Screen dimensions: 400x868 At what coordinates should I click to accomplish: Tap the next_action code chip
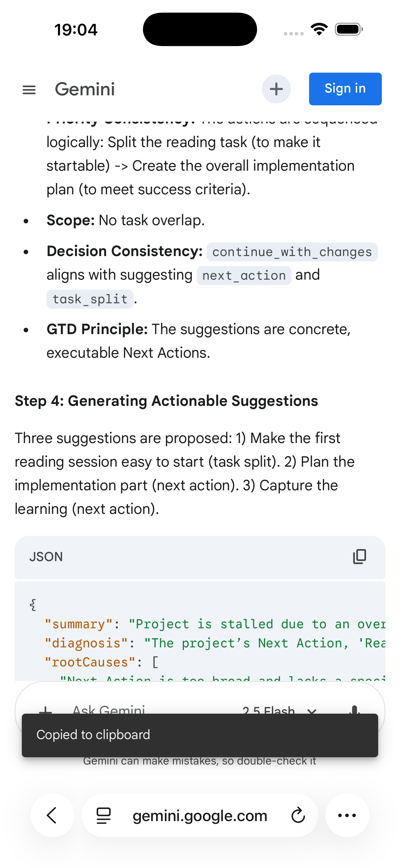pos(244,276)
